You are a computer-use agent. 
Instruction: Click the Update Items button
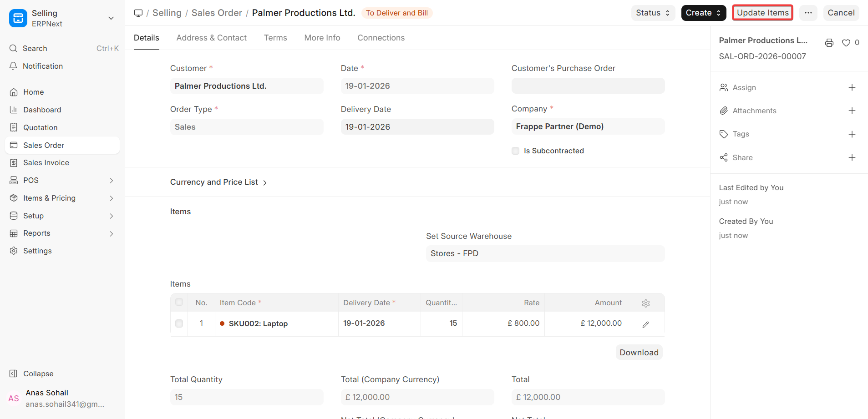click(x=762, y=13)
